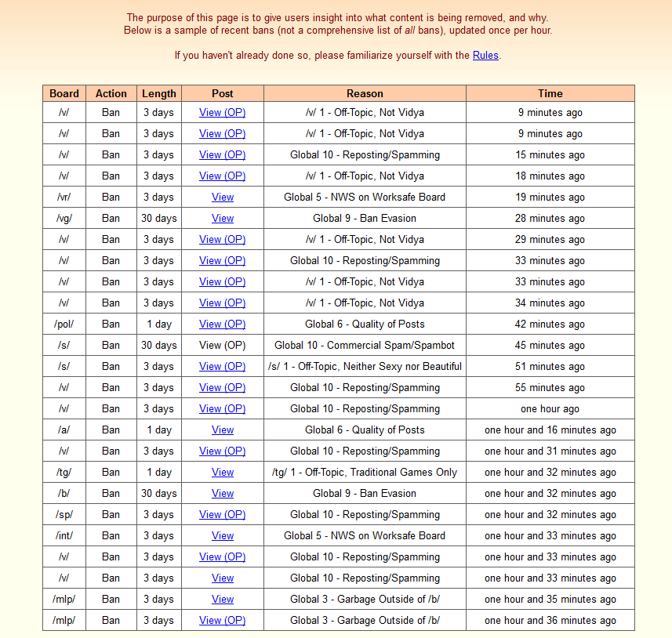Open the Rules link
The width and height of the screenshot is (672, 638).
click(485, 56)
